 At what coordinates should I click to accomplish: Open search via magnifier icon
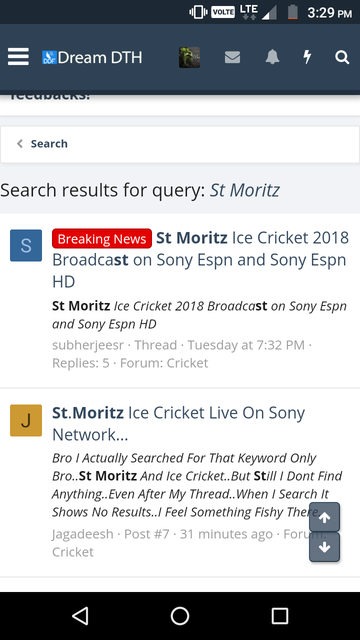click(x=342, y=57)
